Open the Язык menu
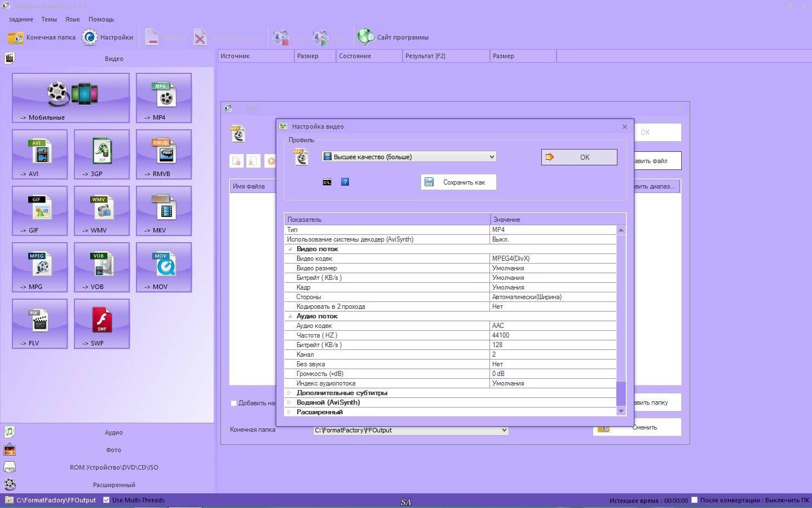The height and width of the screenshot is (508, 812). click(x=73, y=19)
